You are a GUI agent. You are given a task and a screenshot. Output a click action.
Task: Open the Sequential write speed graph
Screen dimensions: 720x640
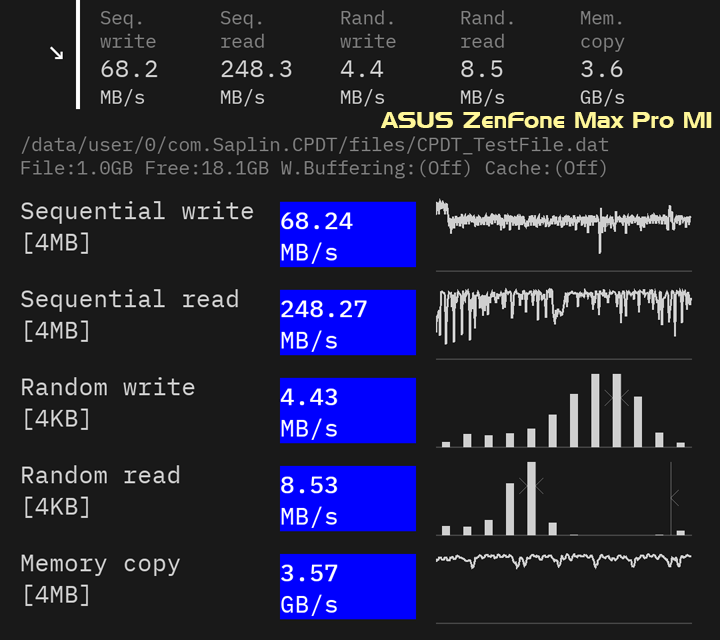point(564,235)
